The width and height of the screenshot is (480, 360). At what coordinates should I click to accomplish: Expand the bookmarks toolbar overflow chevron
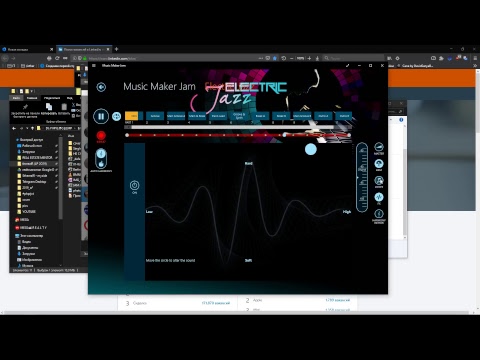[x=475, y=66]
